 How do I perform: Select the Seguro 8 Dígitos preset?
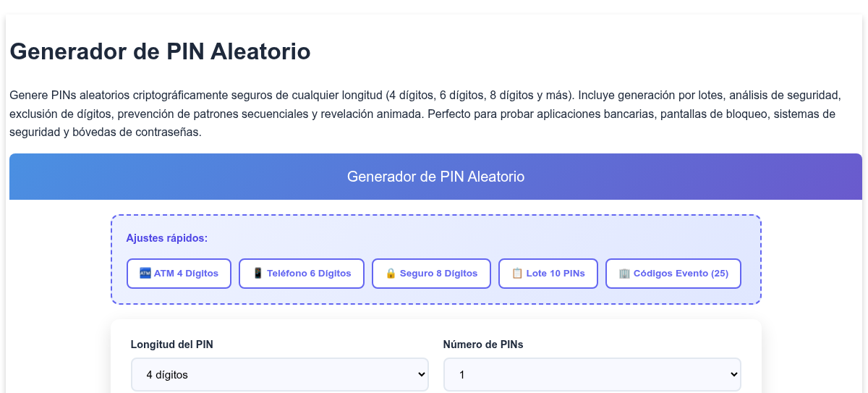431,274
